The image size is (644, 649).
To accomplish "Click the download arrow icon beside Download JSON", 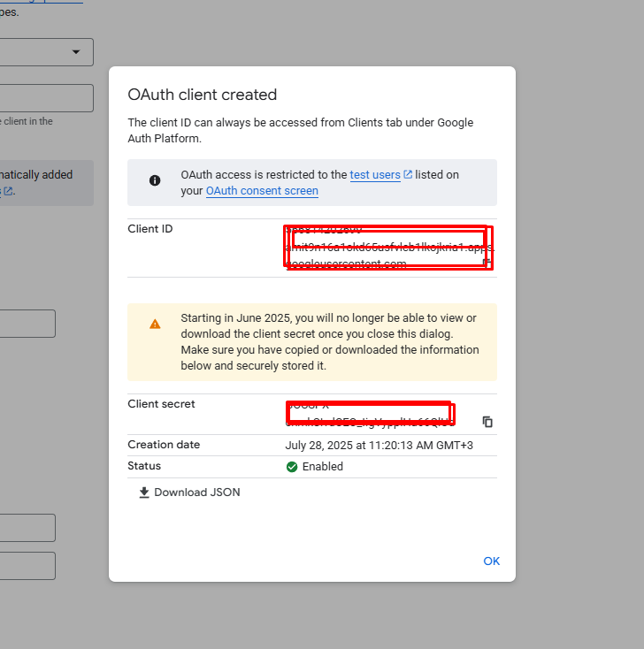I will (144, 492).
